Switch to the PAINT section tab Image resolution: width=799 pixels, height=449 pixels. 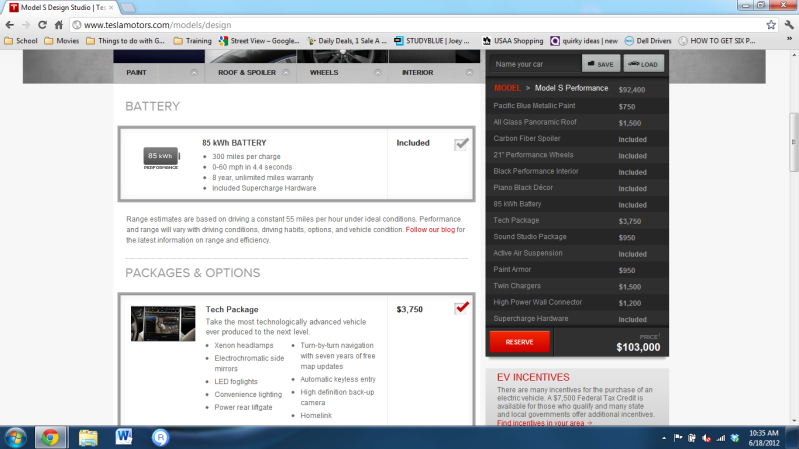tap(136, 73)
